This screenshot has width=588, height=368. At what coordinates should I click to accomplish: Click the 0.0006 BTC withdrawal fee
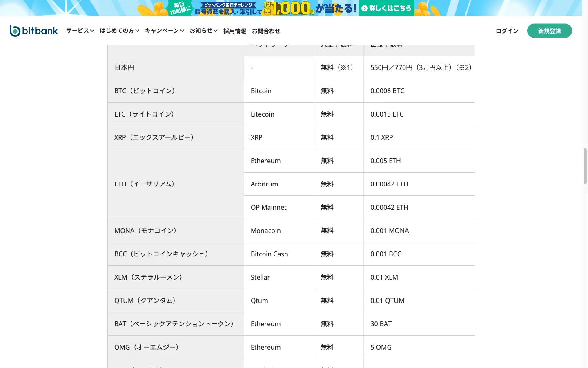pyautogui.click(x=388, y=91)
